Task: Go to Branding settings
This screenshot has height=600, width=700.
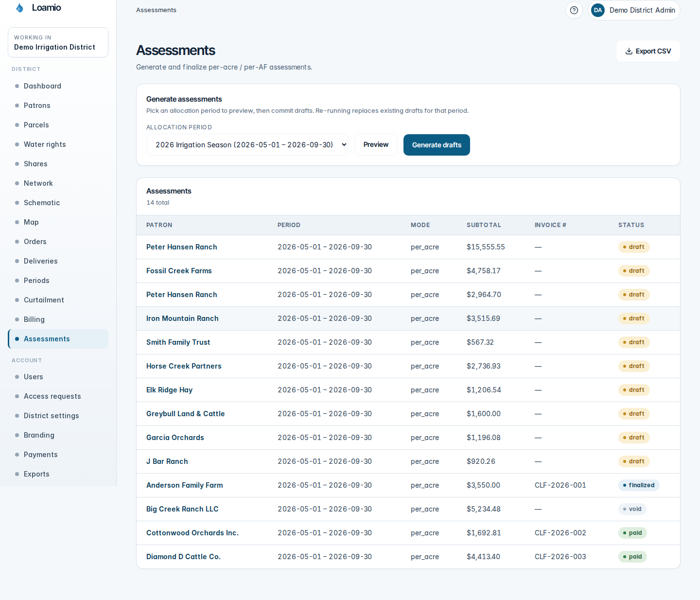Action: [58, 435]
